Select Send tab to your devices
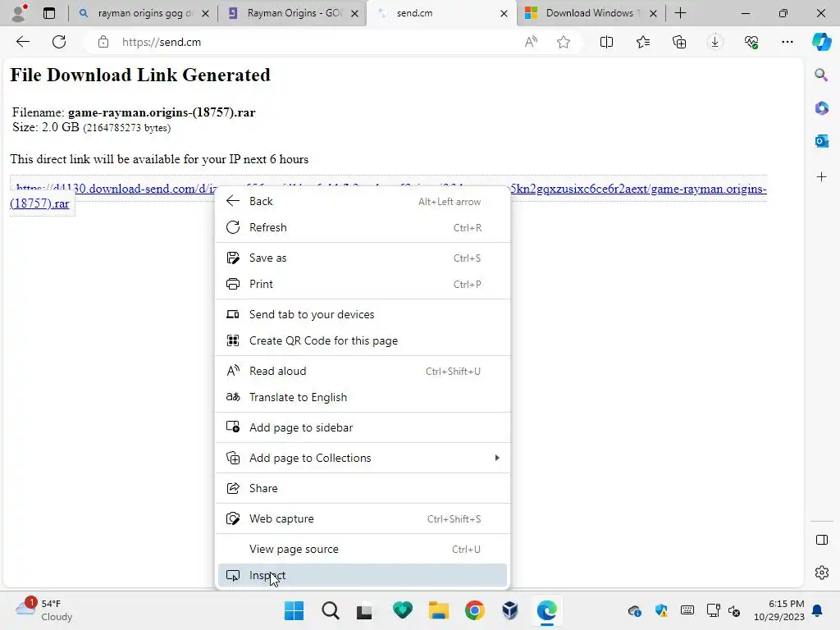Viewport: 840px width, 630px height. (x=363, y=314)
